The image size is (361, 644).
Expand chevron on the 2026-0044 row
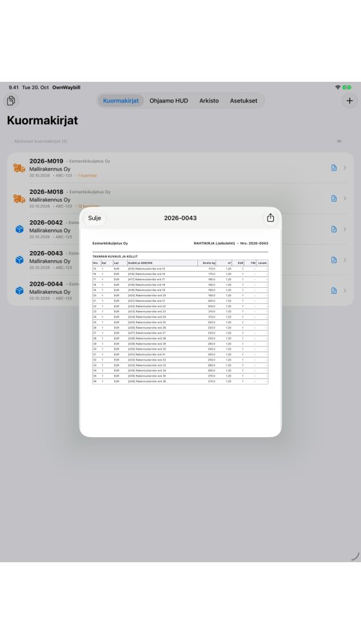click(345, 290)
